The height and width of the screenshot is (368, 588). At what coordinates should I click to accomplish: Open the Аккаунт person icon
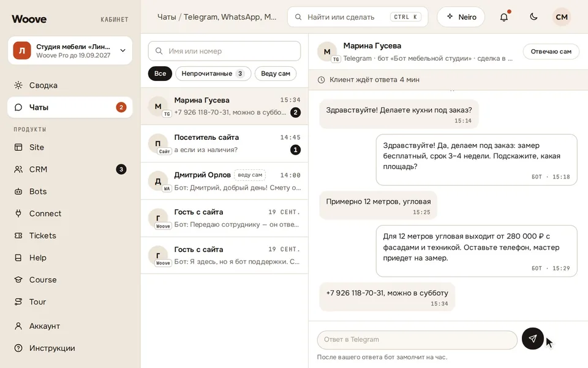click(x=18, y=326)
